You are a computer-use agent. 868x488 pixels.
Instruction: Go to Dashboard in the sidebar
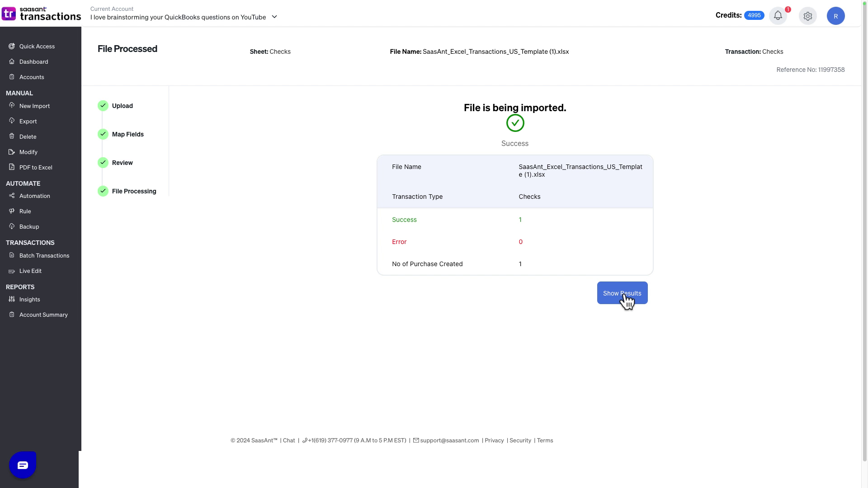coord(33,62)
